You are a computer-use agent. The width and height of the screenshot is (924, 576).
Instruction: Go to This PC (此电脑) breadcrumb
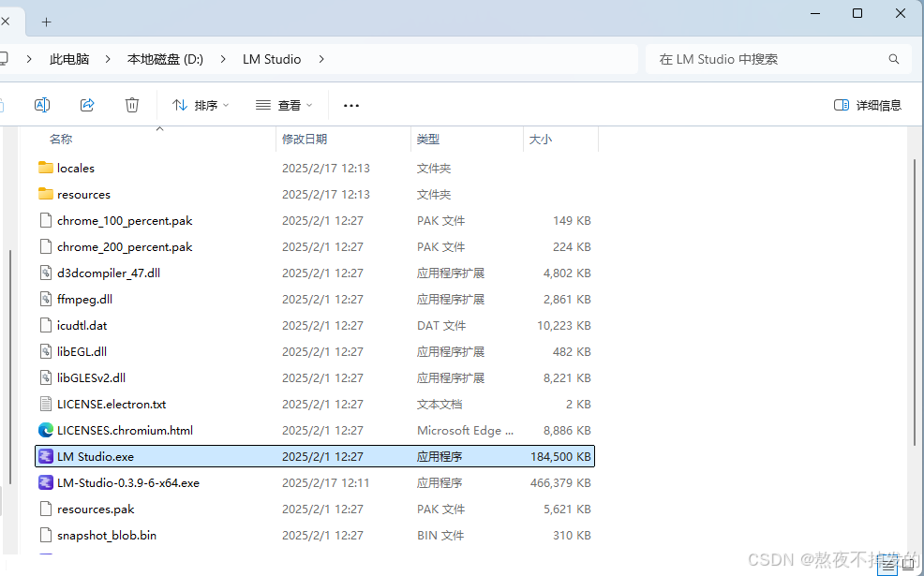[69, 60]
